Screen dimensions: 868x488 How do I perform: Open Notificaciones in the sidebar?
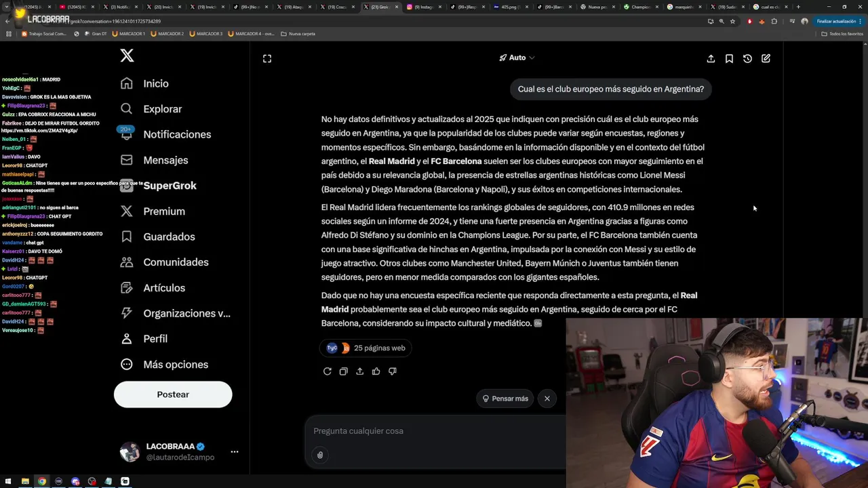pyautogui.click(x=165, y=134)
